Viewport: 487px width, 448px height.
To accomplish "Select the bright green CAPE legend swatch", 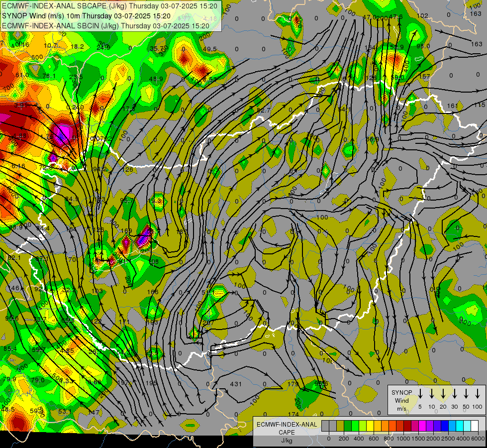I will (355, 426).
